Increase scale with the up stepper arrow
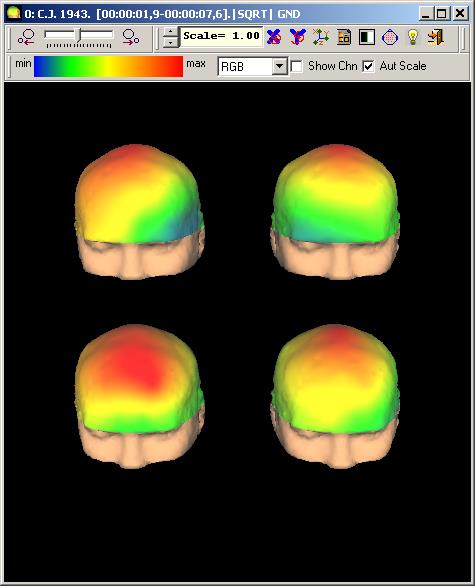This screenshot has height=586, width=475. coord(170,33)
